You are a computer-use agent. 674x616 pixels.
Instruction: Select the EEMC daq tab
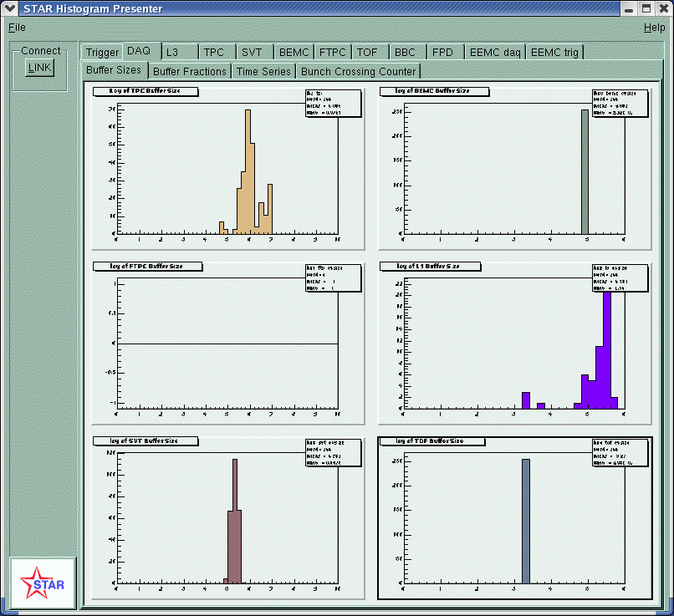pyautogui.click(x=495, y=52)
